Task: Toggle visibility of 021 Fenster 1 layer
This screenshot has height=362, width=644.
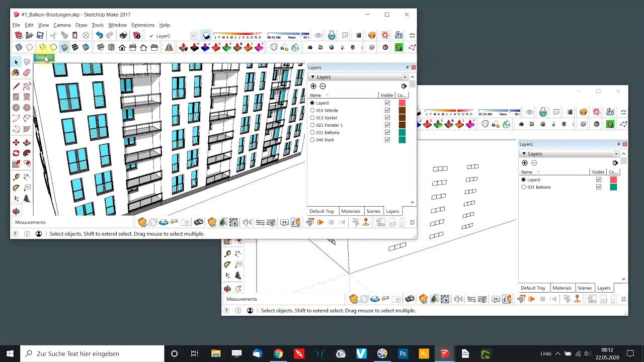Action: (387, 125)
